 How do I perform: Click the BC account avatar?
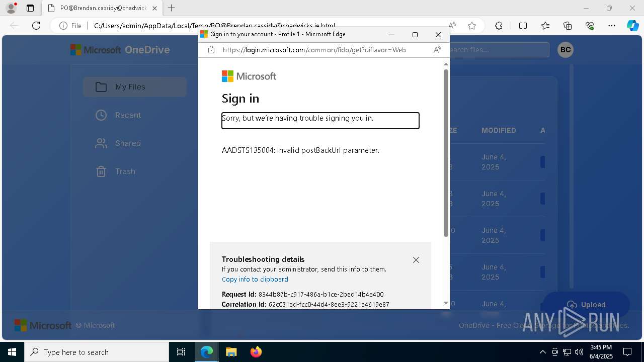point(566,50)
